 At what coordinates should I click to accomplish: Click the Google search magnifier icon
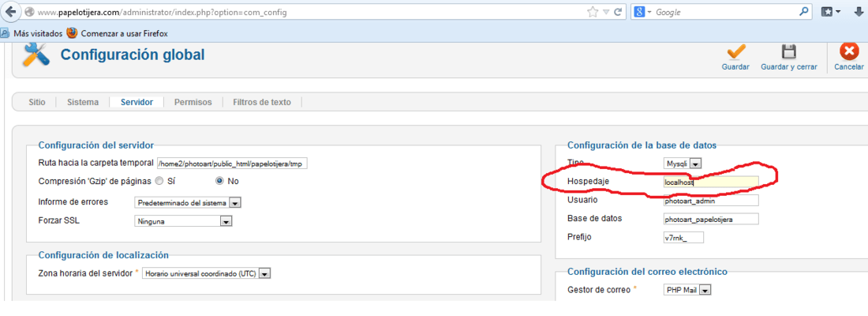(x=804, y=11)
